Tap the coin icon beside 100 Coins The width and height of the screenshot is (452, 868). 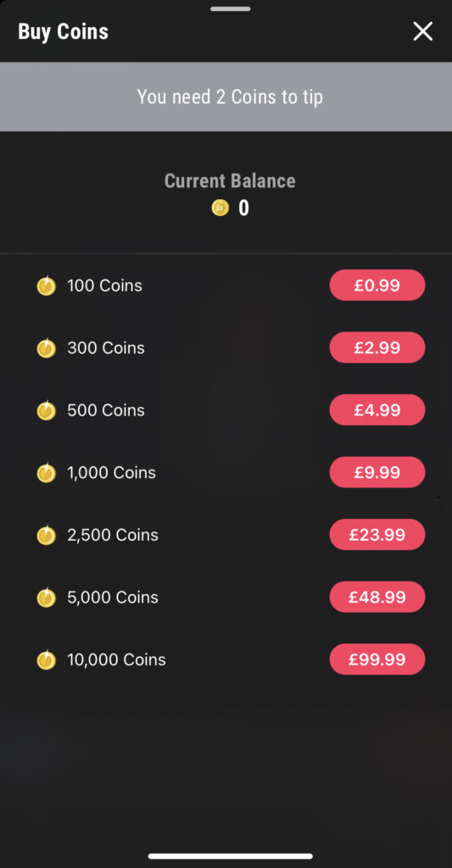coord(46,286)
